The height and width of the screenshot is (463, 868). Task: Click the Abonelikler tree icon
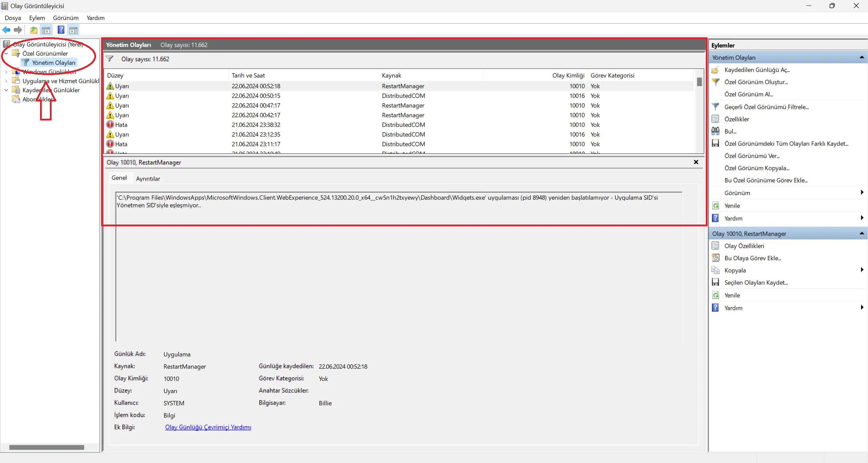[16, 99]
